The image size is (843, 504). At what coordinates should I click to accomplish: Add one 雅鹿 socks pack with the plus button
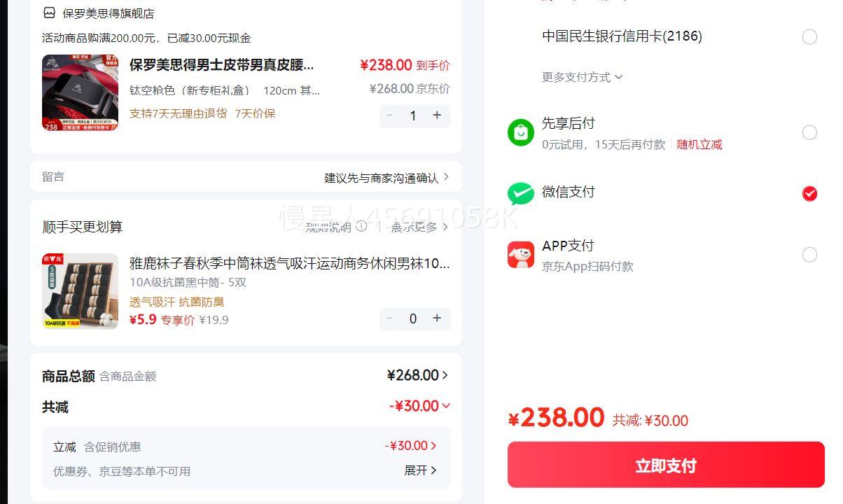pos(437,318)
